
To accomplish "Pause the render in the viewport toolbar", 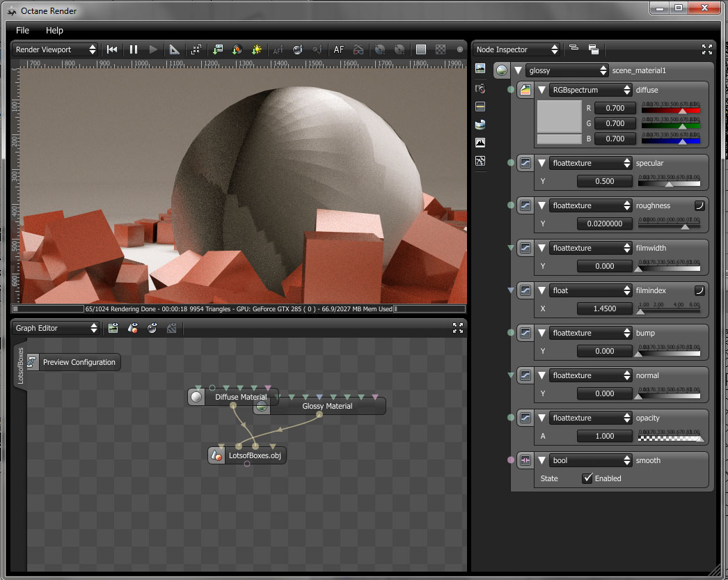I will 134,49.
